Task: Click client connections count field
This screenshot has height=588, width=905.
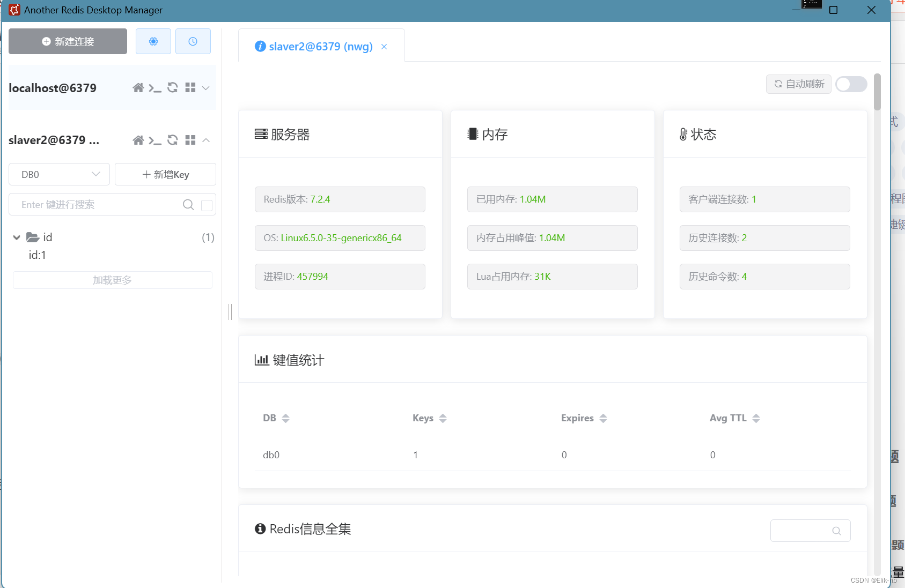Action: click(765, 199)
